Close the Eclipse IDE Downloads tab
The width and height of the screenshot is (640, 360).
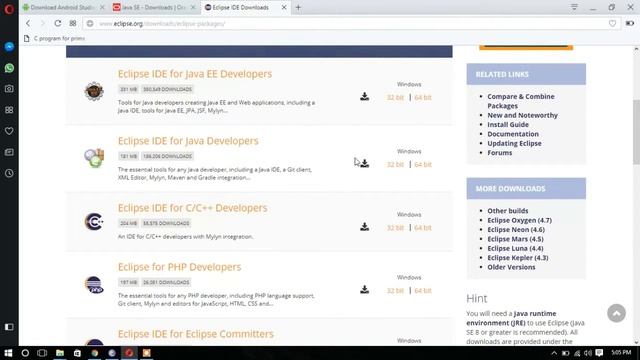coord(284,7)
